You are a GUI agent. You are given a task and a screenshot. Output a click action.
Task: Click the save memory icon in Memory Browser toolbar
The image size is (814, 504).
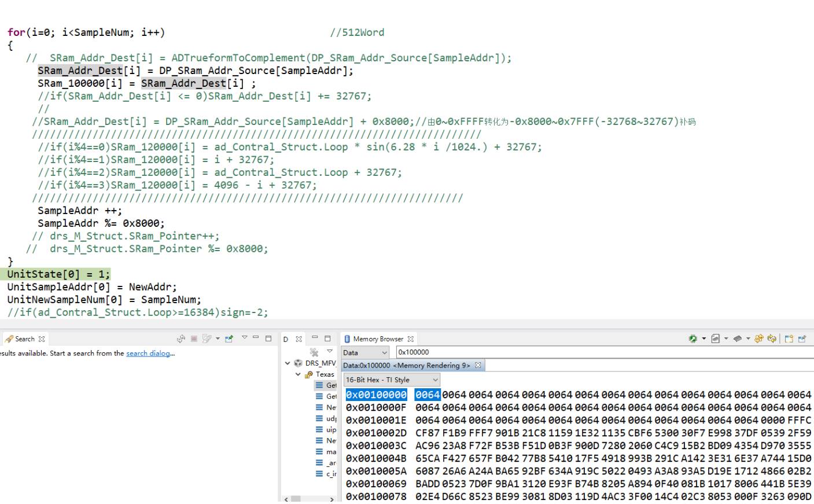[716, 339]
